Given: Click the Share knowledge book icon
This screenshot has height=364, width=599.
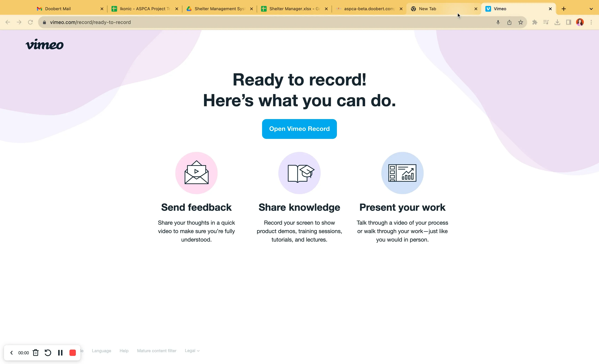Looking at the screenshot, I should (x=299, y=173).
